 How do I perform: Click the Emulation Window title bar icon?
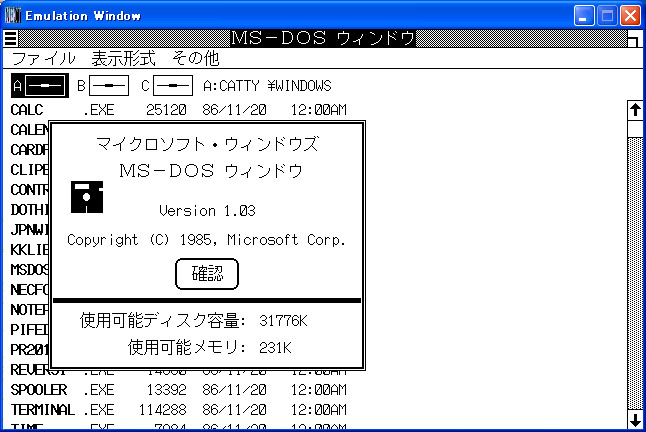coord(12,16)
